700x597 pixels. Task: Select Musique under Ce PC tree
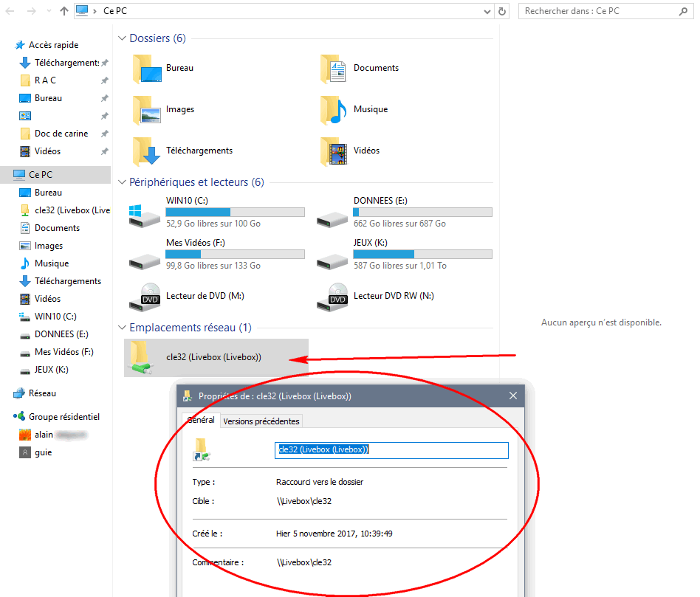[52, 263]
